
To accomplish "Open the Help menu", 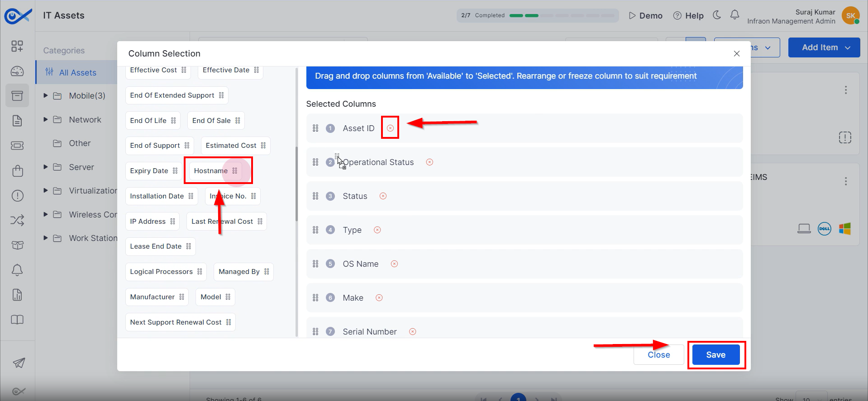I will point(688,16).
